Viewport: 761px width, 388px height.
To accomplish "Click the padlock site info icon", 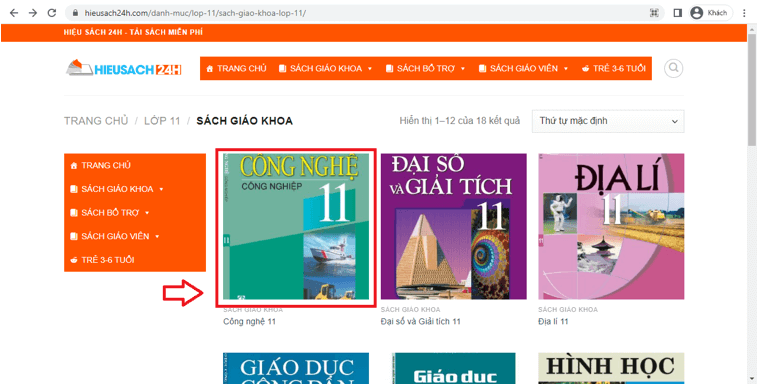I will (x=75, y=13).
